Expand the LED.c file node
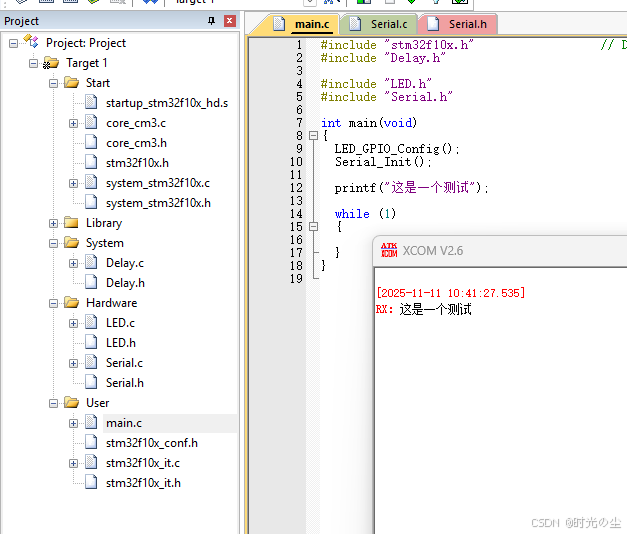 click(x=73, y=323)
